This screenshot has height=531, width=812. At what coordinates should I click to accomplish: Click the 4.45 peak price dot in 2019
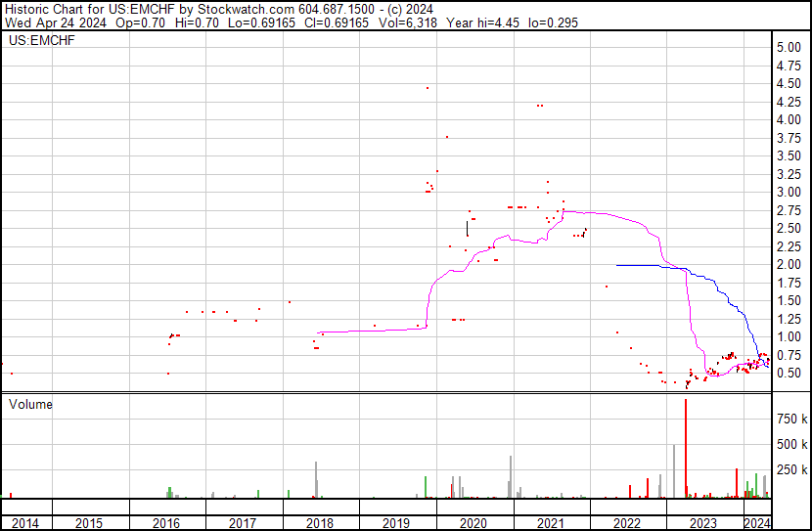click(x=428, y=88)
